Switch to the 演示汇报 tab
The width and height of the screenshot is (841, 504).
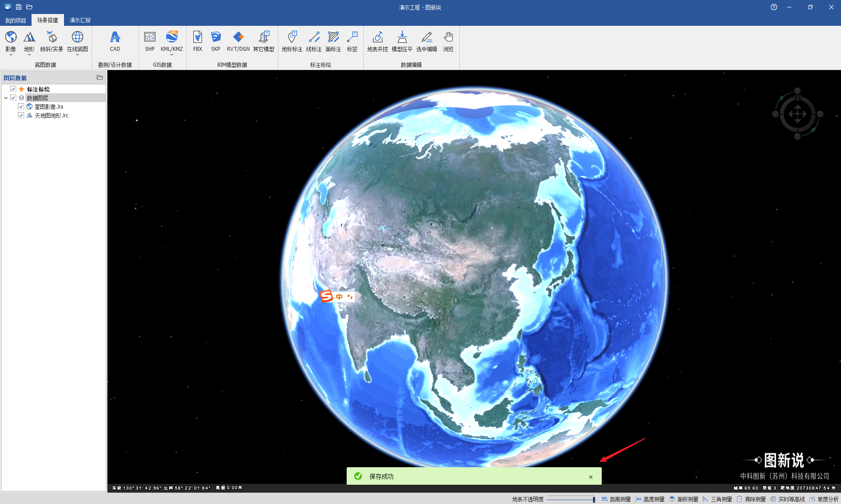(x=80, y=20)
